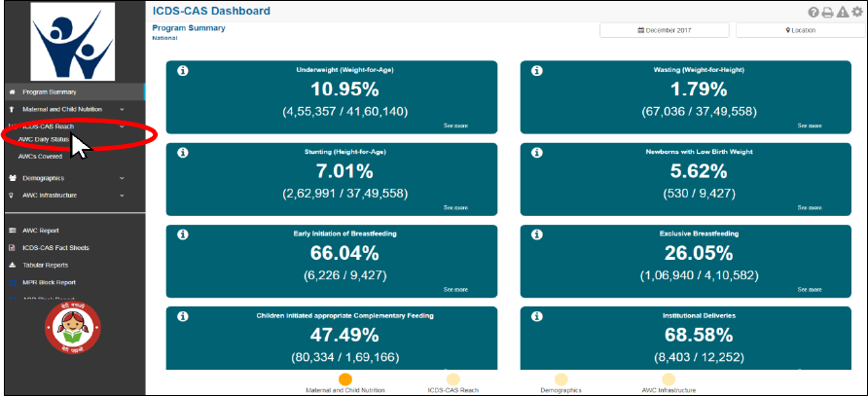Click the 7.01% Stunting value
Image resolution: width=868 pixels, height=396 pixels.
(x=344, y=171)
